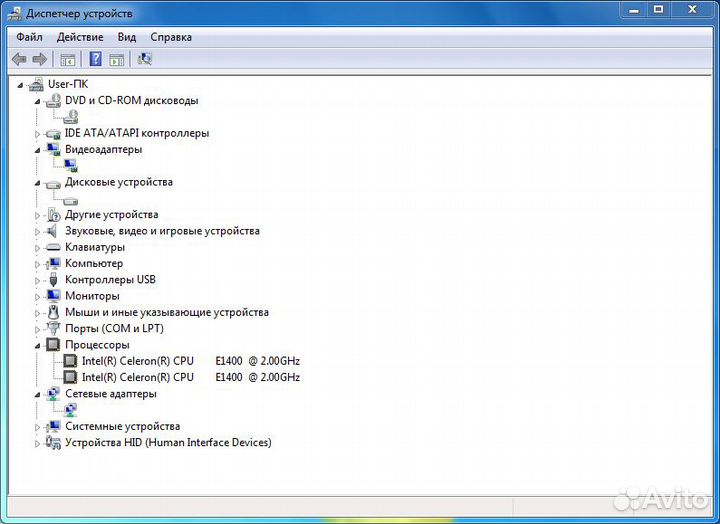Expand the Устройства HID node

(37, 444)
